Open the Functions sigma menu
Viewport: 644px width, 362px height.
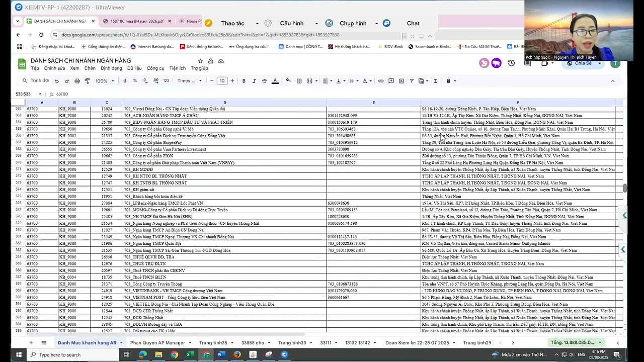pos(435,81)
